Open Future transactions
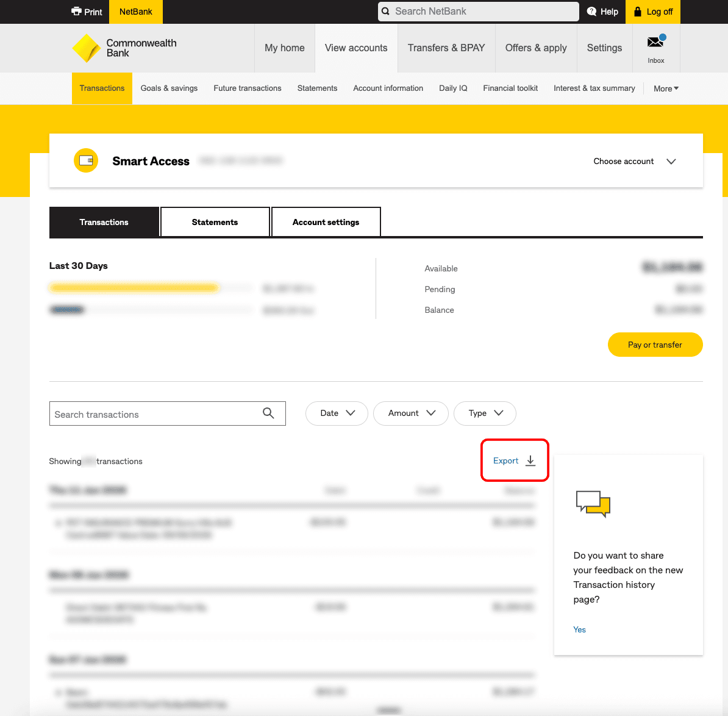Viewport: 728px width, 716px height. [x=248, y=88]
